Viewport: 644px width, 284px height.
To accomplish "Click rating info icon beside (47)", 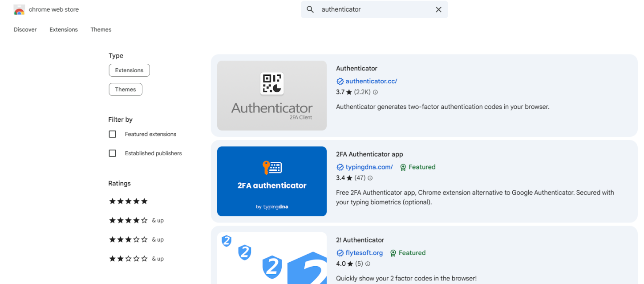I will (x=370, y=178).
